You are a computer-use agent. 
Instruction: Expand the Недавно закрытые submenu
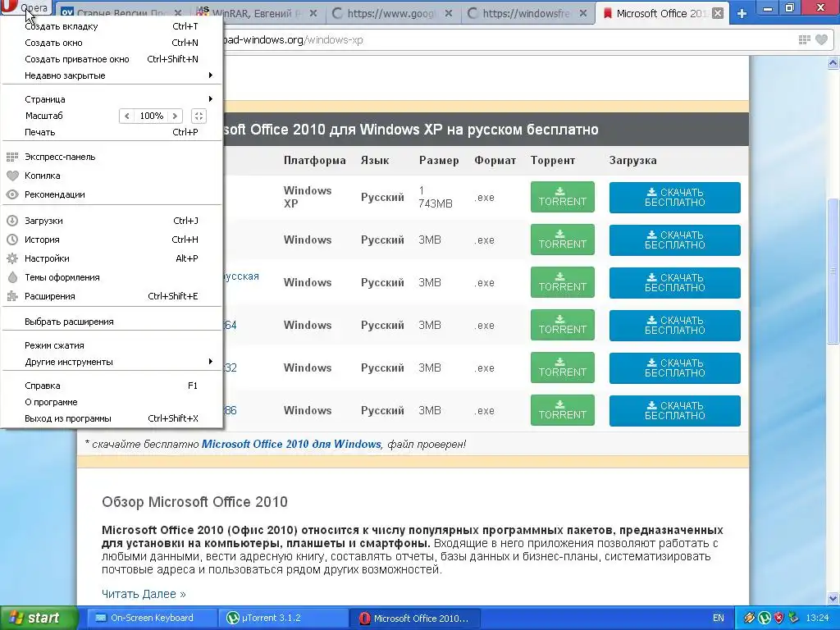tap(112, 75)
